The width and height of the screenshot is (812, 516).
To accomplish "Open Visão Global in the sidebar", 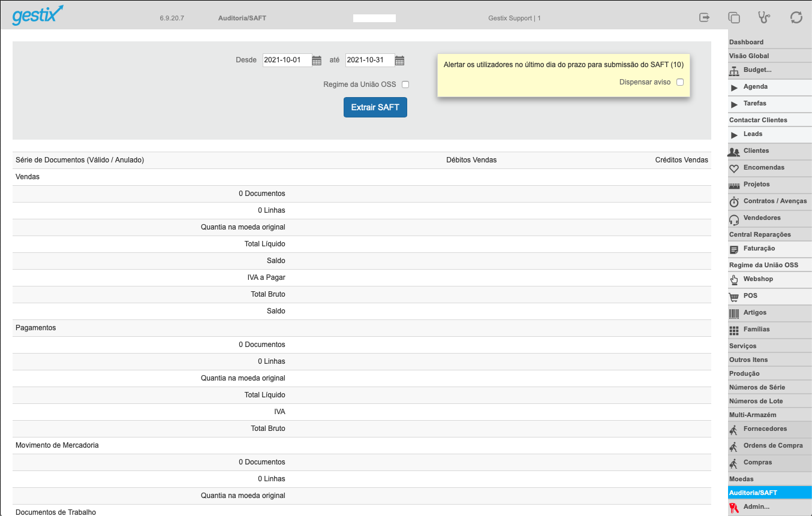I will click(769, 56).
